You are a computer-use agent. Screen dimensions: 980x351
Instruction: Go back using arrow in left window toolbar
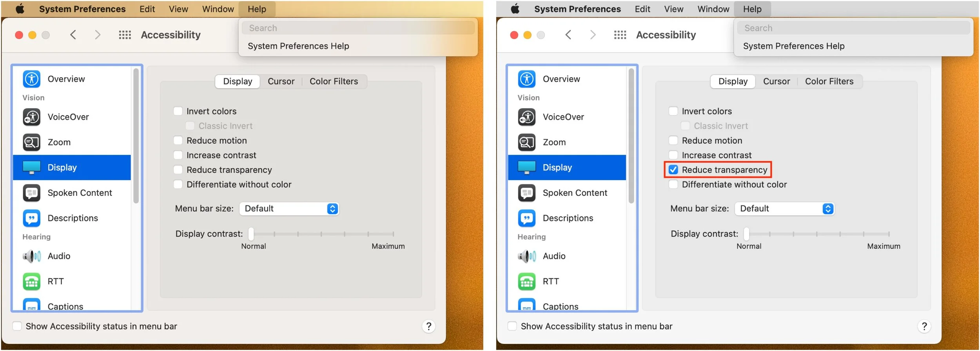pyautogui.click(x=73, y=35)
